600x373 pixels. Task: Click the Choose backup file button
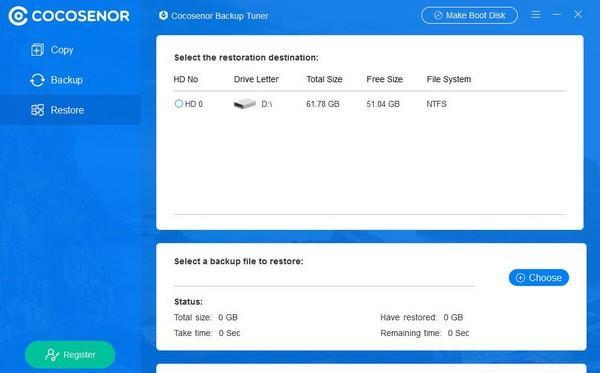click(539, 277)
